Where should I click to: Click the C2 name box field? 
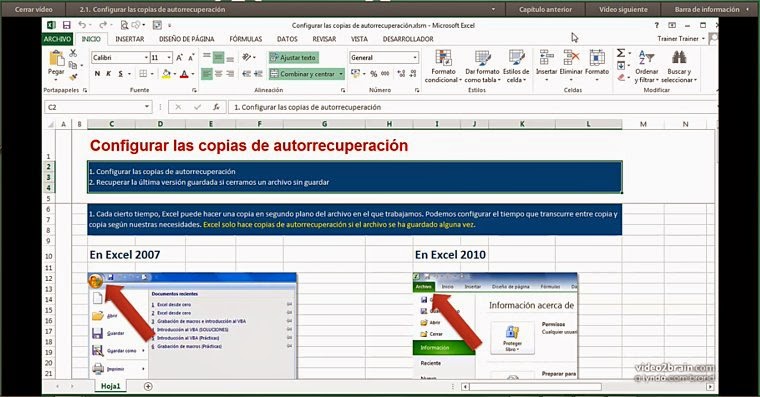(x=98, y=107)
